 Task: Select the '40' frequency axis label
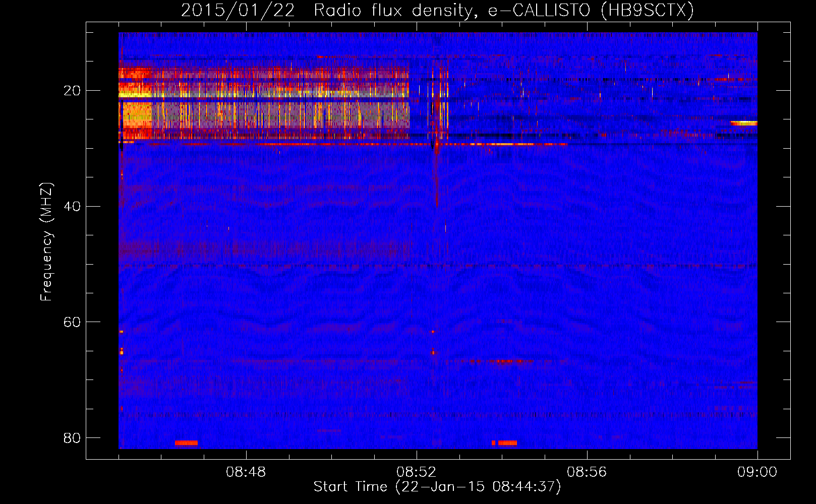72,206
